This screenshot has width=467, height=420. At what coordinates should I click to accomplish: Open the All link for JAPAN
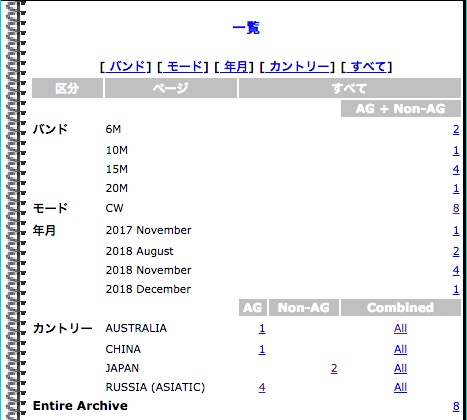click(x=400, y=368)
